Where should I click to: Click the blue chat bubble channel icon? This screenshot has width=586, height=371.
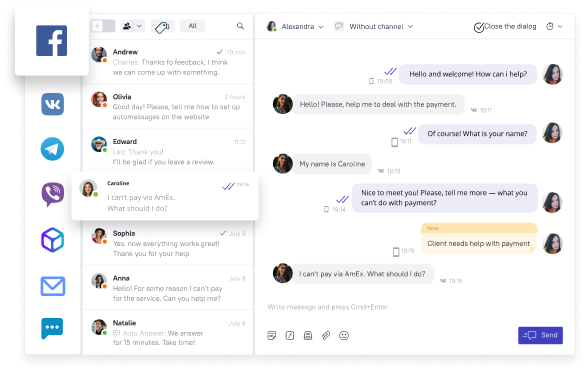coord(52,328)
